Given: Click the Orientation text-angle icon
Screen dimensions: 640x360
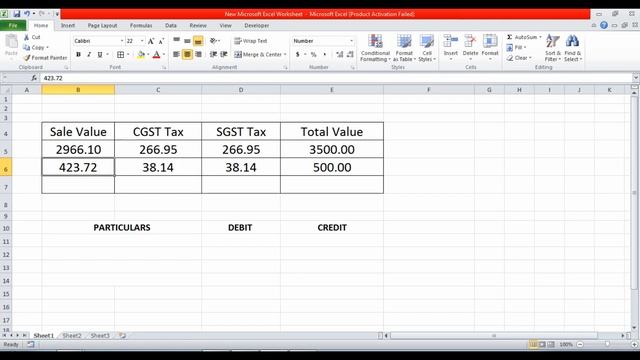Looking at the screenshot, I should tap(213, 41).
